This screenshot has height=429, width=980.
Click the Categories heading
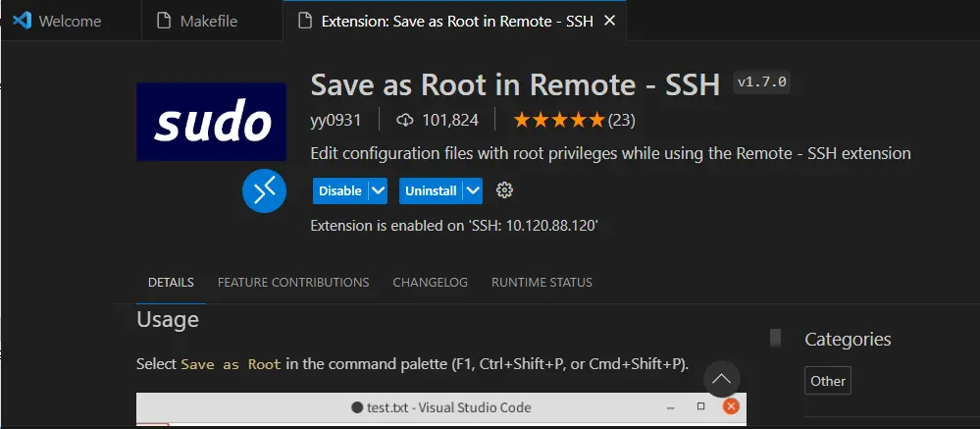(848, 339)
